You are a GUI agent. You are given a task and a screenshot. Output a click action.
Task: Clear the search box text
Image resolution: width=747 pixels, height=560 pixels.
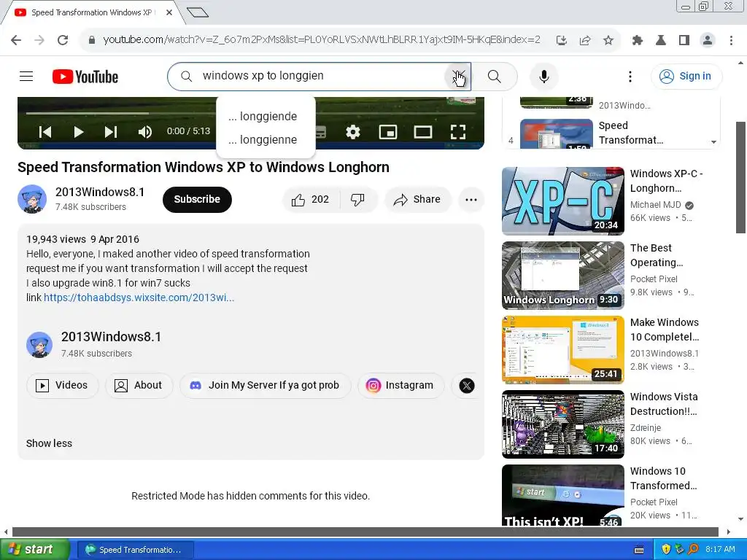coord(458,76)
